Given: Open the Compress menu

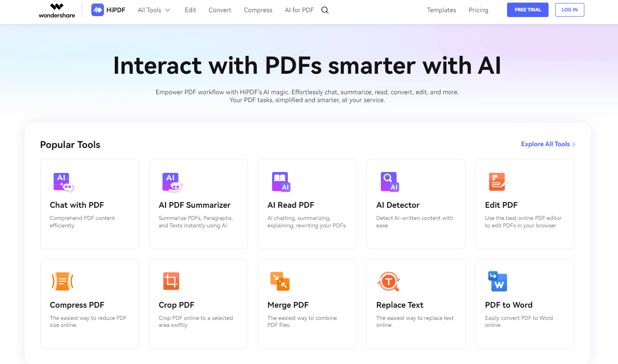Looking at the screenshot, I should pos(258,10).
